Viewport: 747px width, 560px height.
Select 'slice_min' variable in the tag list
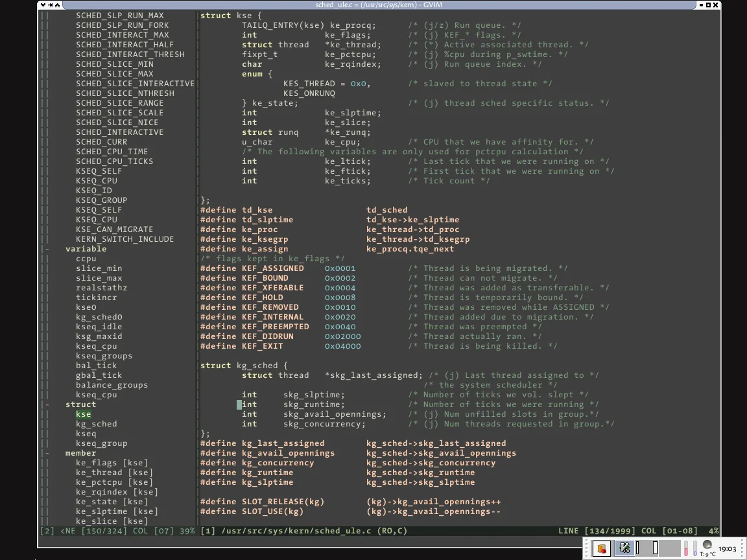pos(99,268)
